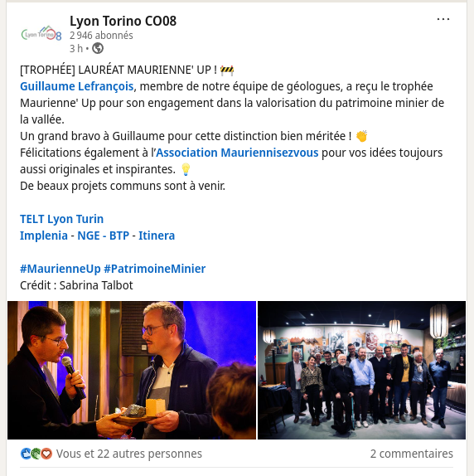The width and height of the screenshot is (474, 476).
Task: Open the three-dots post options menu
Action: pos(443,19)
